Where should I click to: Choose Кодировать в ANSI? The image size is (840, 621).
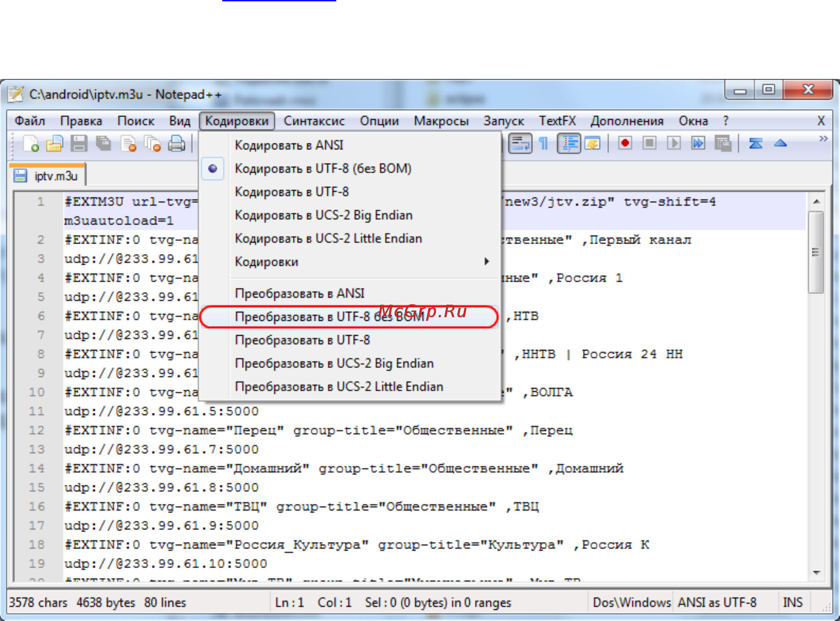click(350, 145)
